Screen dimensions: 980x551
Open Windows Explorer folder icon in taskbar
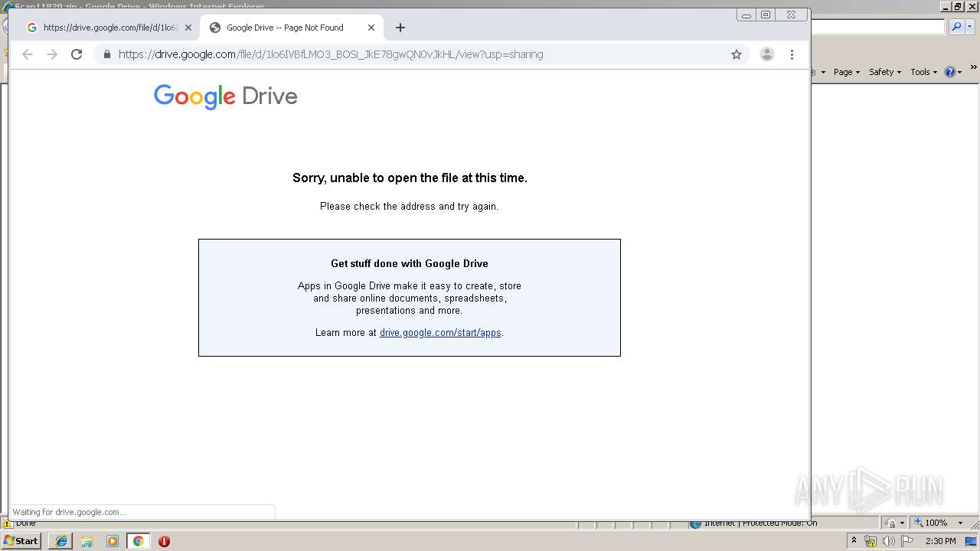coord(87,541)
